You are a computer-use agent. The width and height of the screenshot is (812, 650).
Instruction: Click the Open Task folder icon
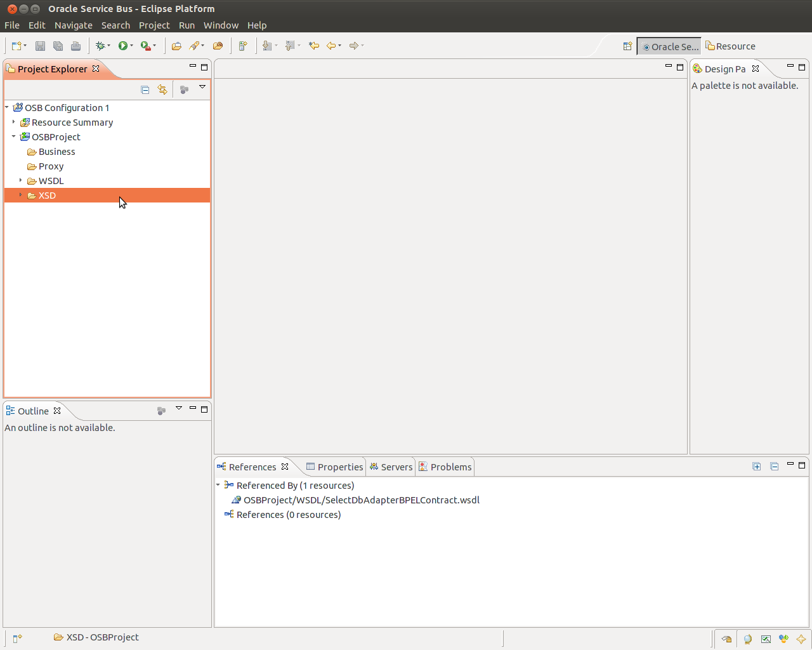click(218, 46)
